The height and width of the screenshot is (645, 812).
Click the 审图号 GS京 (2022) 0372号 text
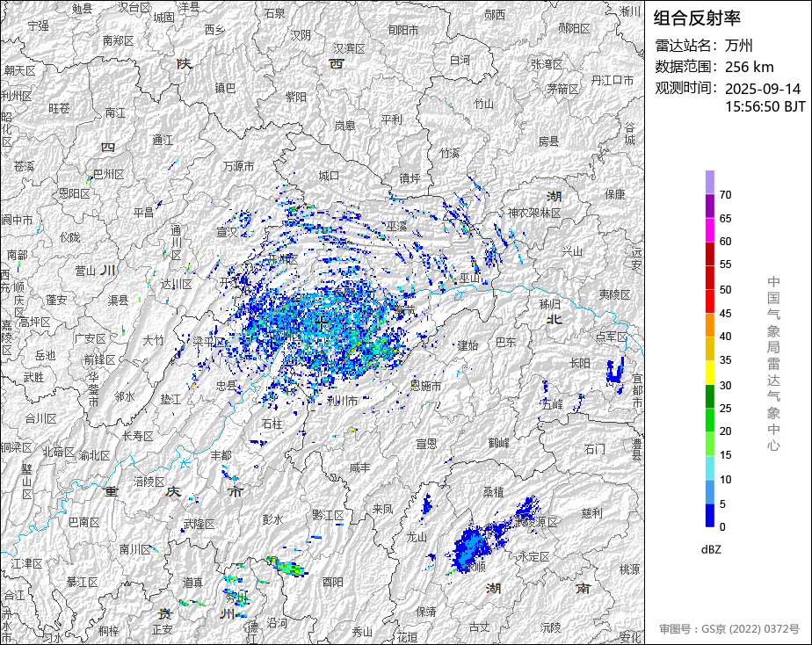point(729,629)
